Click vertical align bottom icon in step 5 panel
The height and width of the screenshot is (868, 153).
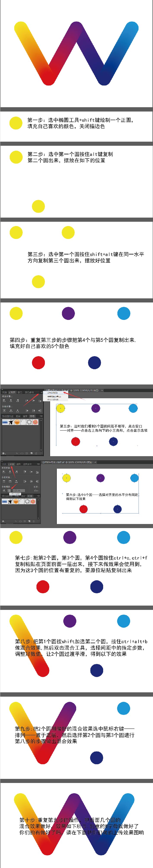click(x=40, y=400)
